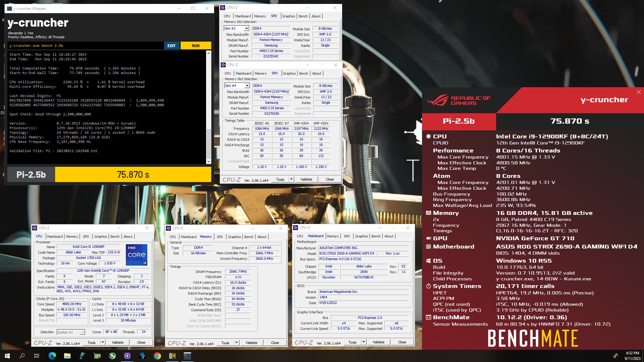Screen dimensions: 644x362
Task: Click the XMP-4394 column header in Timings Table
Action: click(x=301, y=123)
